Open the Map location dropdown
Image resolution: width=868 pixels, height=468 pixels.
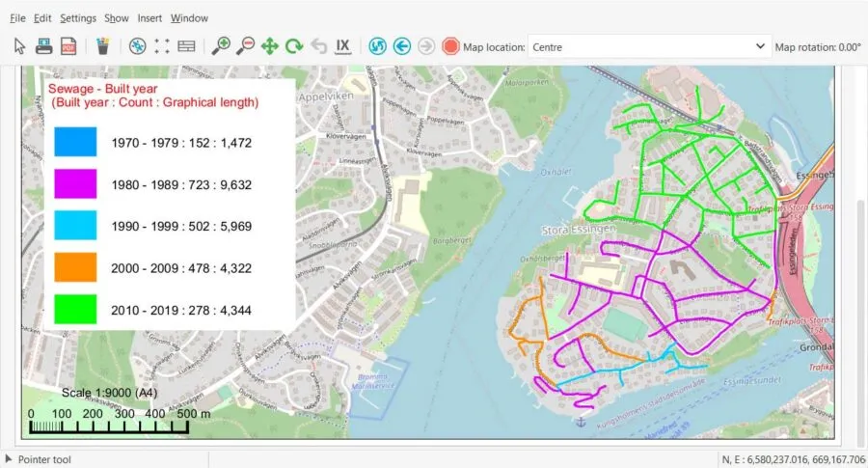click(x=648, y=47)
